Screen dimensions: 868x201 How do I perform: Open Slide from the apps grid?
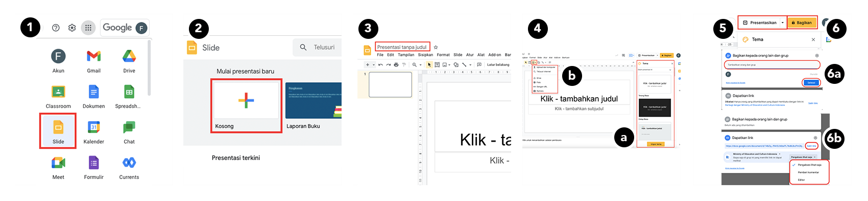click(x=58, y=131)
